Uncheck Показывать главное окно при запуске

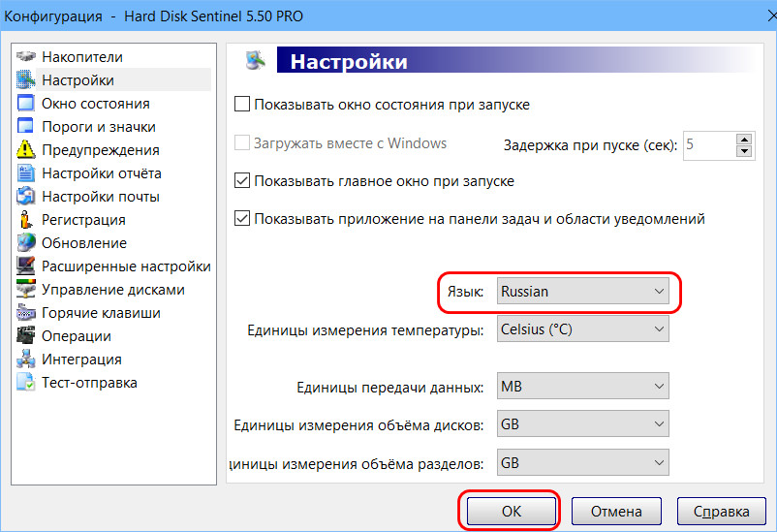tap(242, 180)
